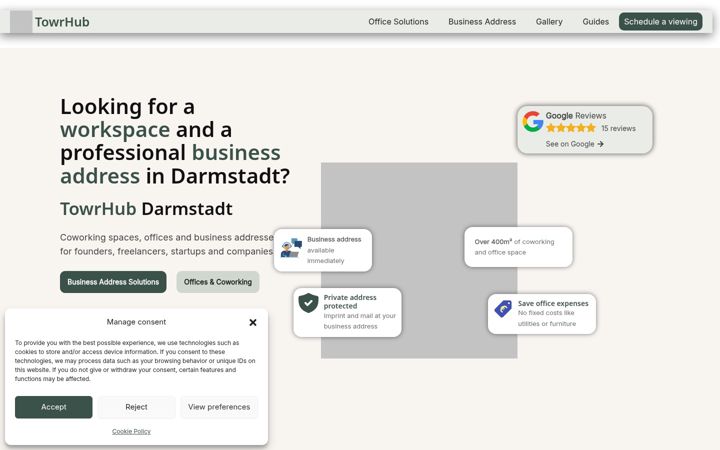Click the price tag icon in Save office expenses

coord(503,309)
